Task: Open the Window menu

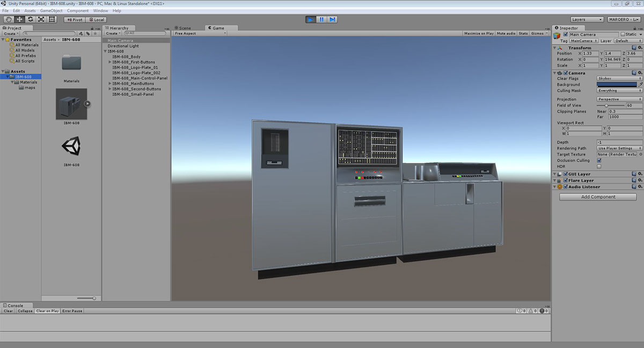Action: [100, 11]
